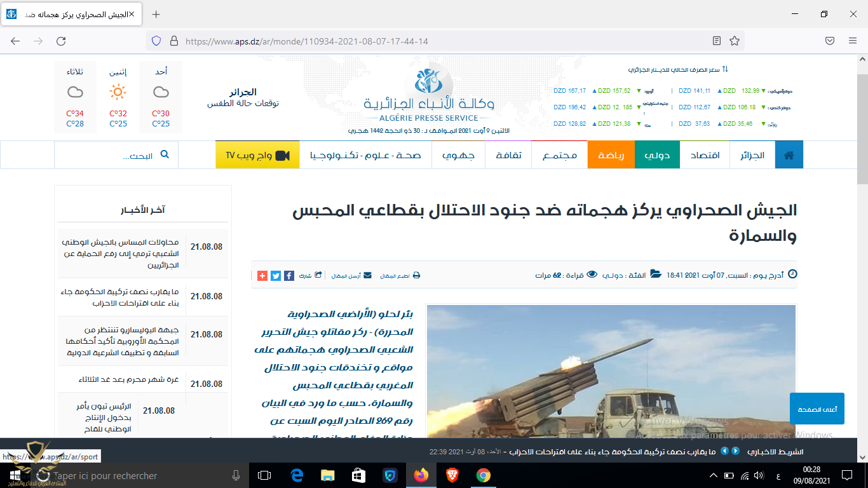Open a new browser tab
The height and width of the screenshot is (488, 868).
pos(156,14)
